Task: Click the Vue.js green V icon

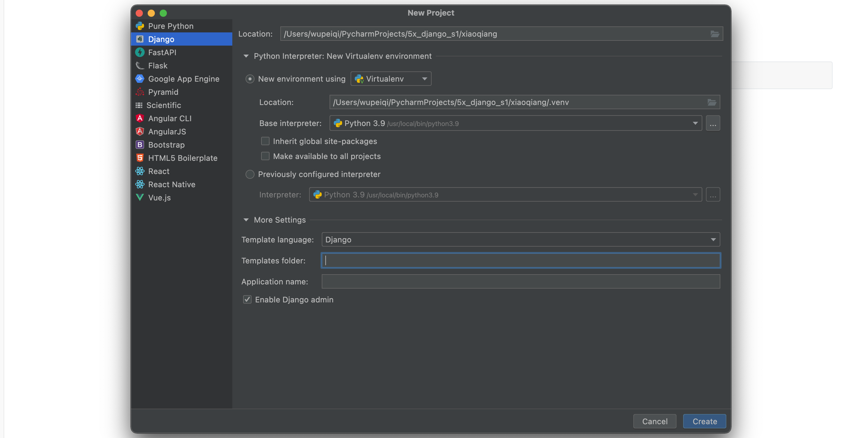Action: 140,197
